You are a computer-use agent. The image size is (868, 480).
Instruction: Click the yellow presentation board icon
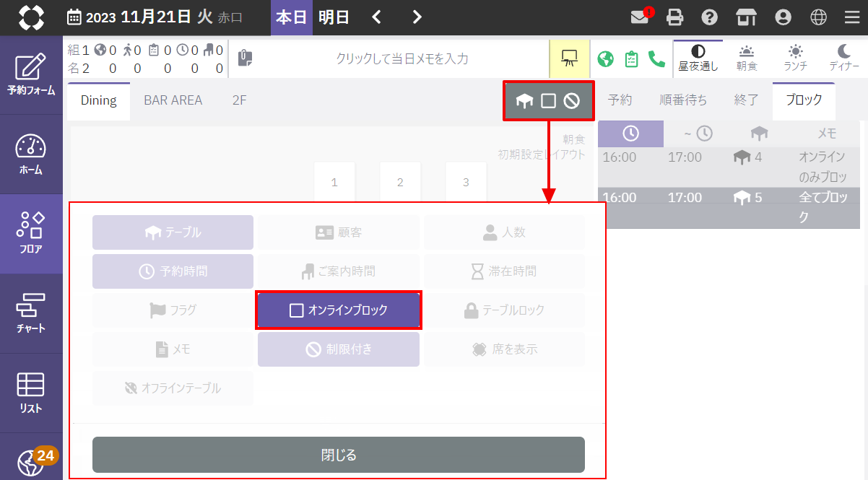[x=569, y=59]
